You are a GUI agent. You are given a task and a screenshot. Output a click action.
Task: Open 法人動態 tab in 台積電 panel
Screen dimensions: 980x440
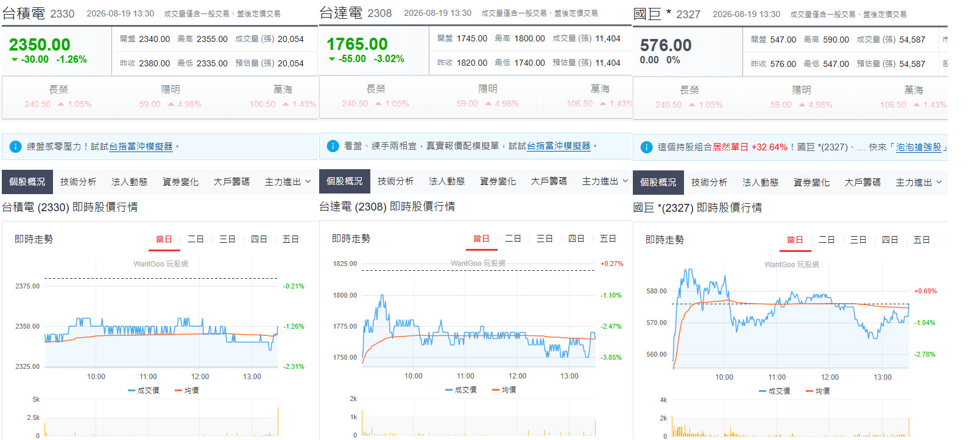tap(129, 182)
